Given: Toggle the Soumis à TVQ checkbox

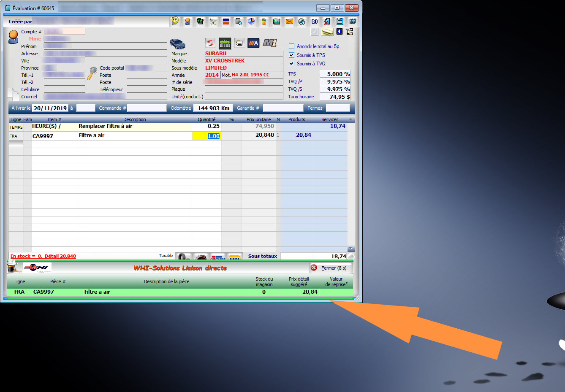Looking at the screenshot, I should [x=291, y=64].
